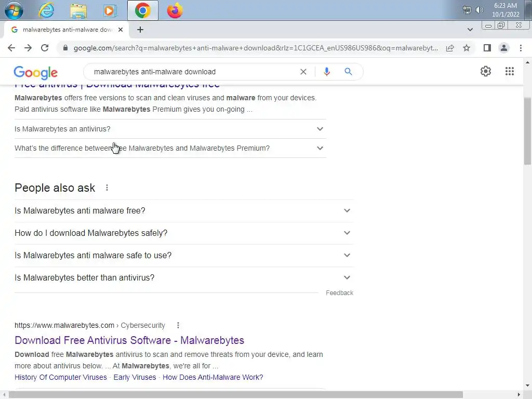
Task: Open 'Early Viruses' sitelink
Action: [x=135, y=377]
